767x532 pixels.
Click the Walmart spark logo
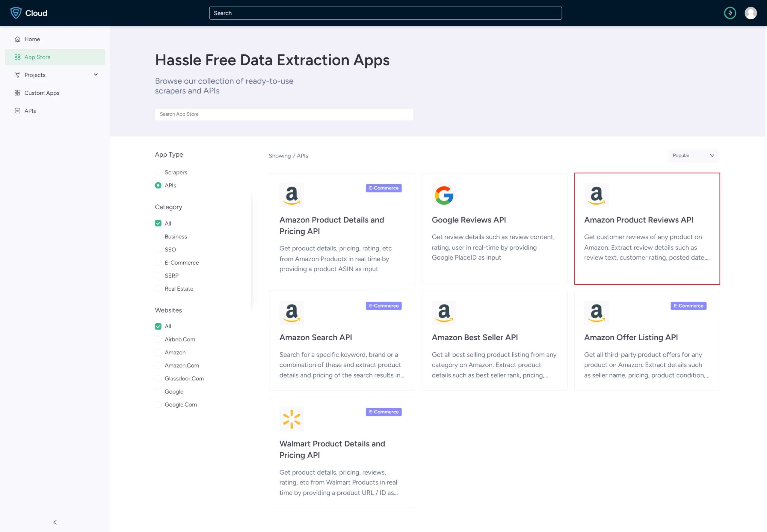coord(292,419)
